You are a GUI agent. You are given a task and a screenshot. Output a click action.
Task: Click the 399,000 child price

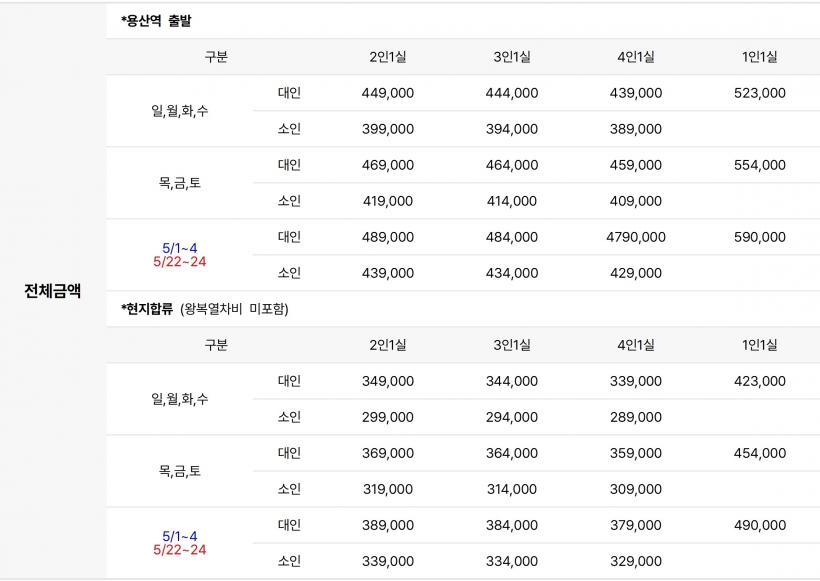387,129
